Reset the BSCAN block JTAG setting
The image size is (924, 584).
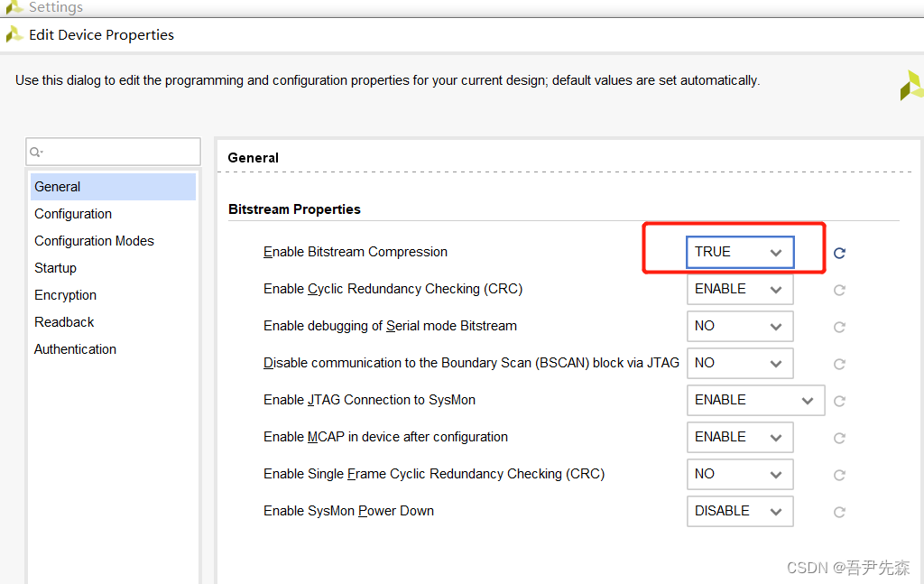[x=840, y=364]
